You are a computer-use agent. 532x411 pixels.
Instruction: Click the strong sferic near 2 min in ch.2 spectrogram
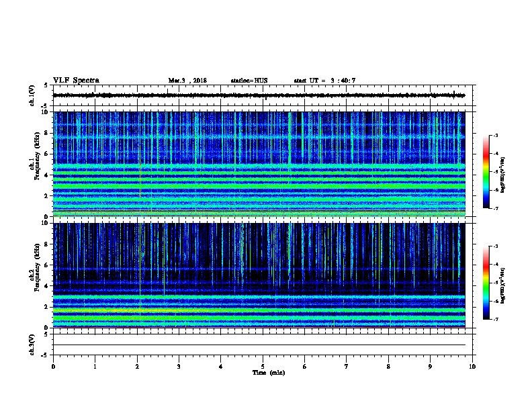point(140,268)
